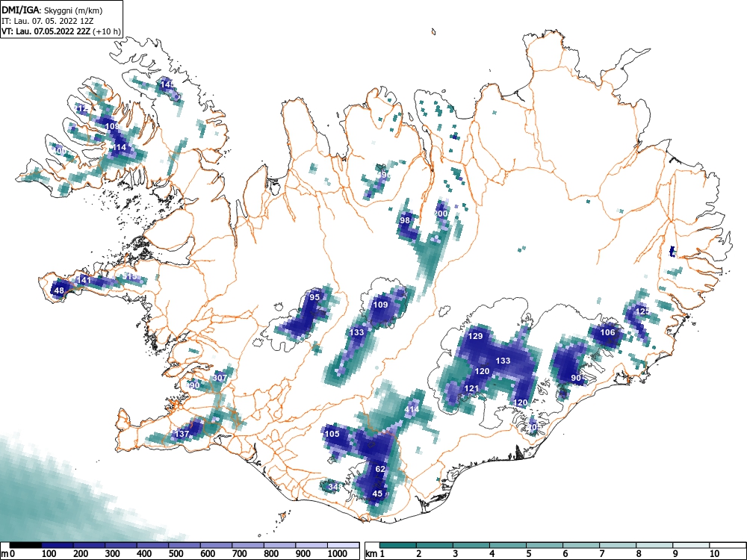Select the 105 visibility value on the map
Image resolution: width=747 pixels, height=560 pixels.
[332, 434]
